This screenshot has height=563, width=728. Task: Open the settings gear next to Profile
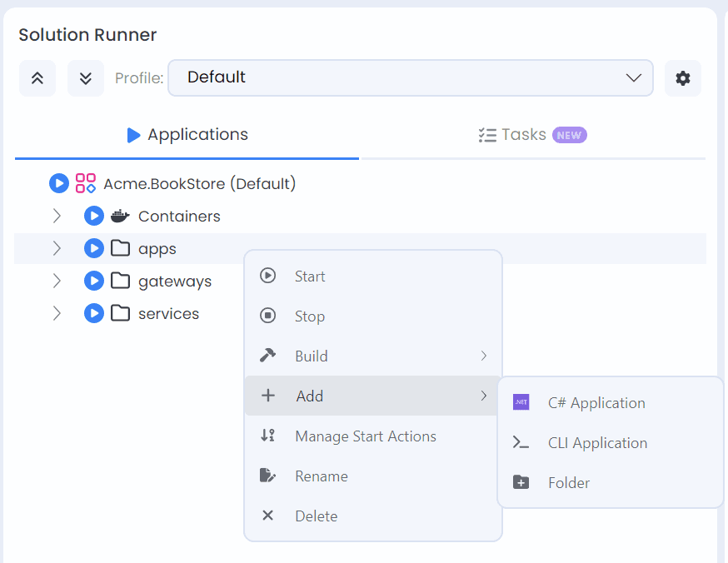coord(683,77)
